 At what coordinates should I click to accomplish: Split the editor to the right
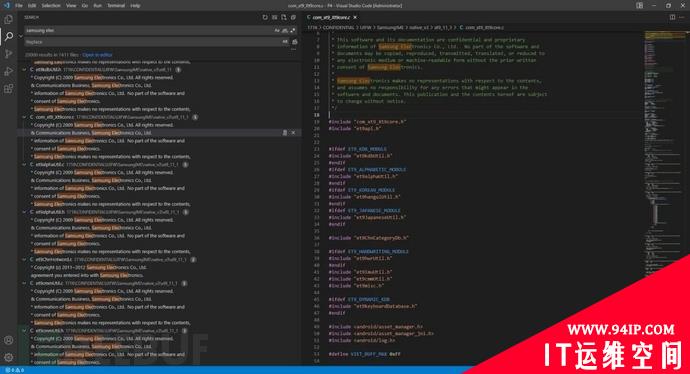pyautogui.click(x=672, y=17)
